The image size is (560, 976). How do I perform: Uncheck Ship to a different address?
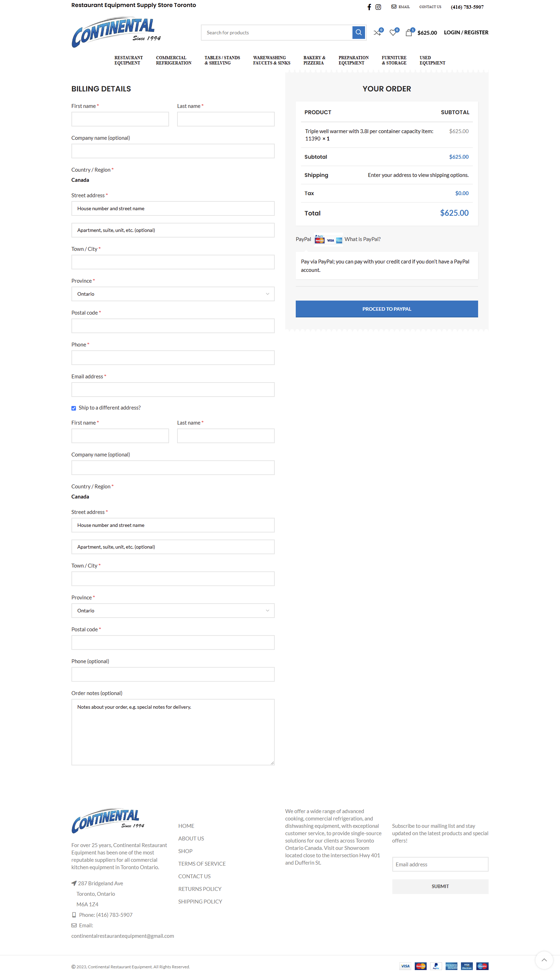pos(73,408)
